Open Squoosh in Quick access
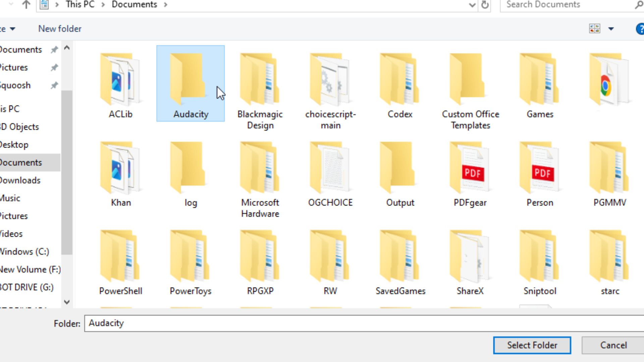 [x=15, y=85]
